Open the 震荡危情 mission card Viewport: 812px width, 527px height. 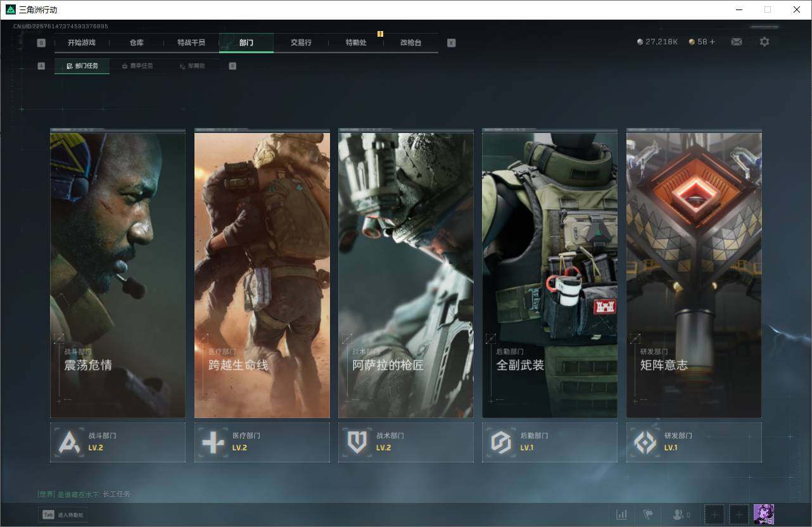(118, 275)
